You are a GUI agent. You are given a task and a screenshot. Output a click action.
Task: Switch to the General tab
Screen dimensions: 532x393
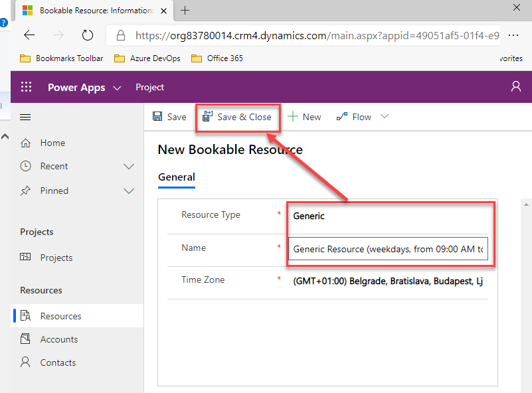pos(177,177)
